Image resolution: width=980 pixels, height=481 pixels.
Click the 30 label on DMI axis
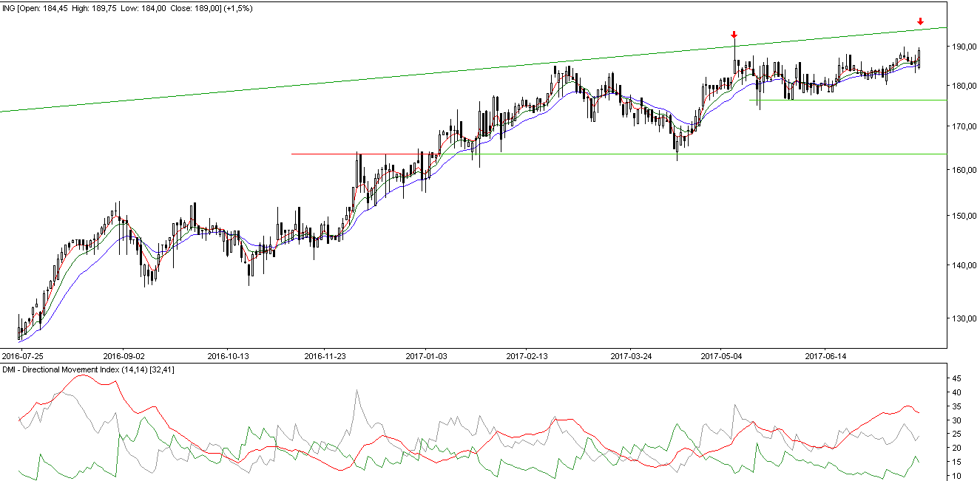click(x=956, y=420)
